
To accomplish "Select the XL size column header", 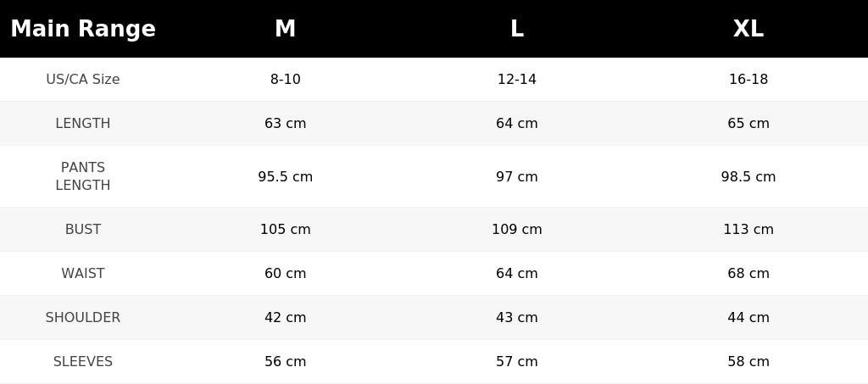I will [748, 29].
